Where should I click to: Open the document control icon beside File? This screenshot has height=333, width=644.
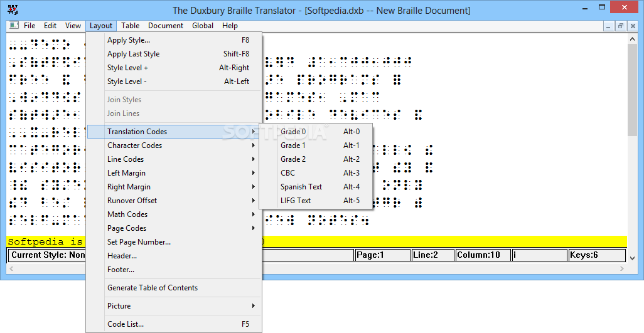coord(14,26)
